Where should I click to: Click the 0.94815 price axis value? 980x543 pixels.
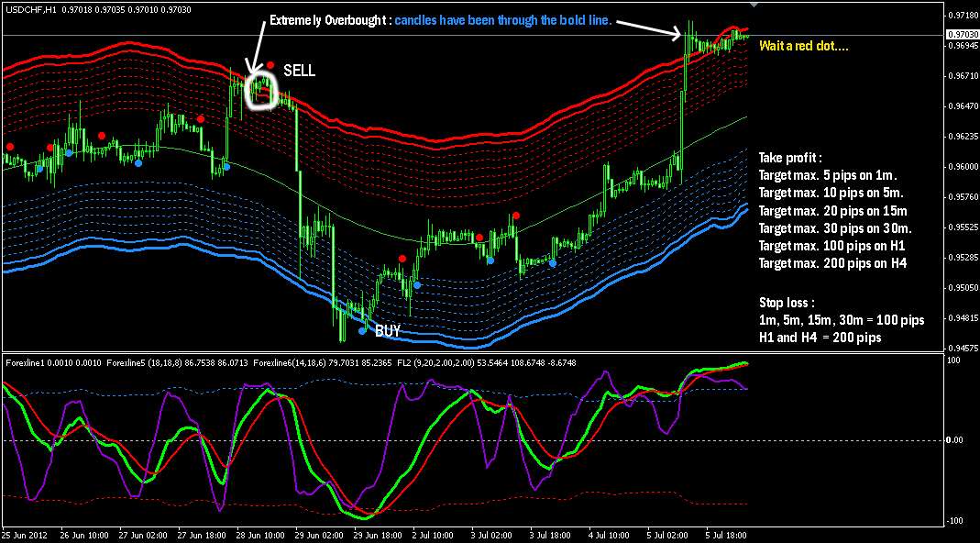tap(963, 317)
